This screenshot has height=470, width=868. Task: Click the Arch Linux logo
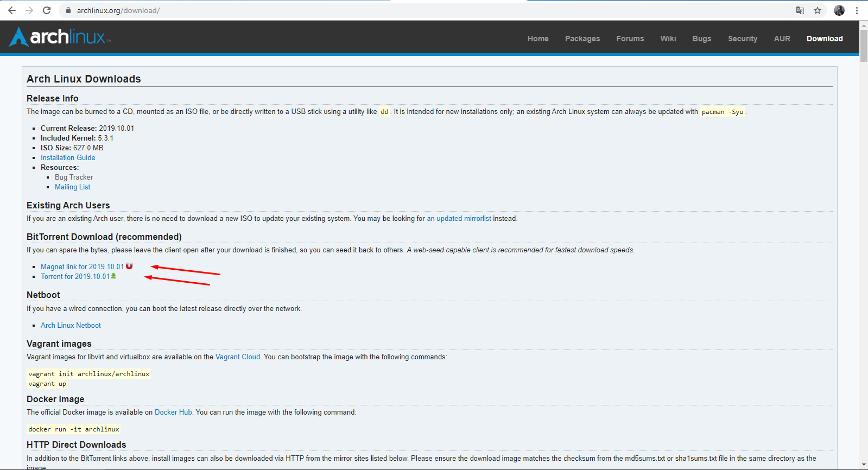pyautogui.click(x=60, y=37)
